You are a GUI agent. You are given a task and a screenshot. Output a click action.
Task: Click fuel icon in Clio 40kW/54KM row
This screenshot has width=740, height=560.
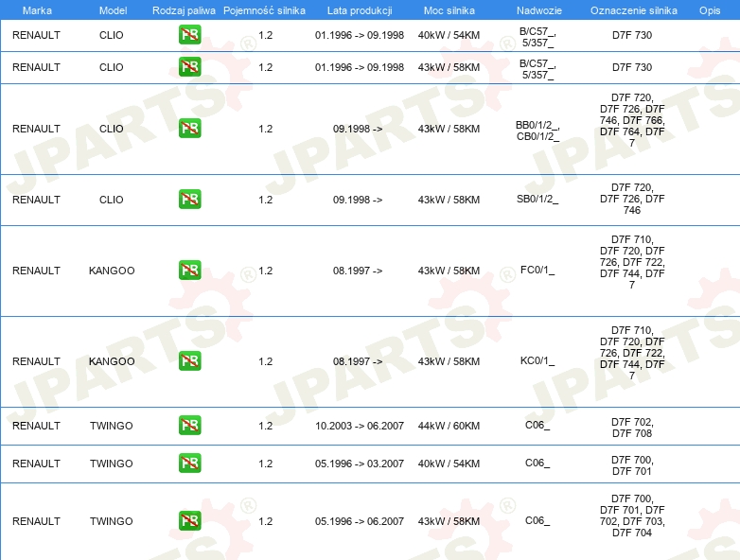(189, 35)
